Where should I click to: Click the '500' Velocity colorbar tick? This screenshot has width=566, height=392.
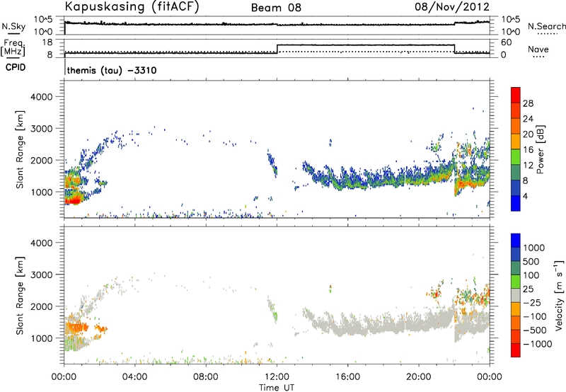532,261
